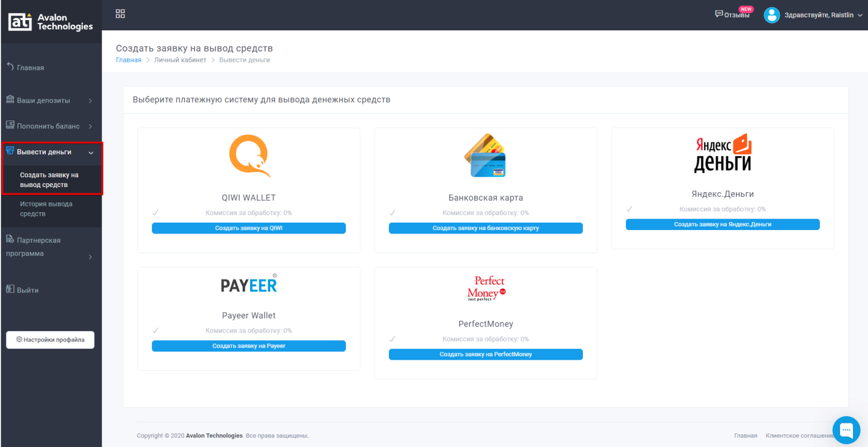This screenshot has height=447, width=868.
Task: Collapse the Вывести деньги chevron
Action: pyautogui.click(x=91, y=153)
